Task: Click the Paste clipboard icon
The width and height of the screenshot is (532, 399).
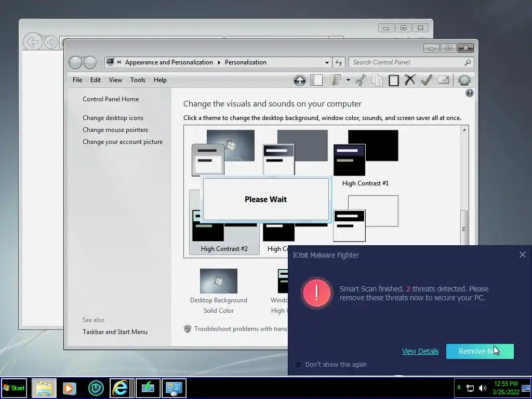Action: [x=394, y=81]
